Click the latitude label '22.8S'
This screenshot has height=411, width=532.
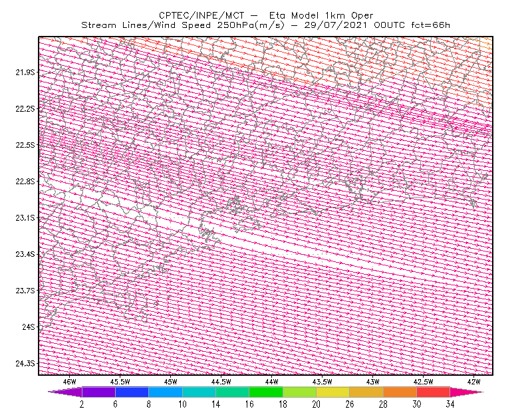(x=25, y=182)
